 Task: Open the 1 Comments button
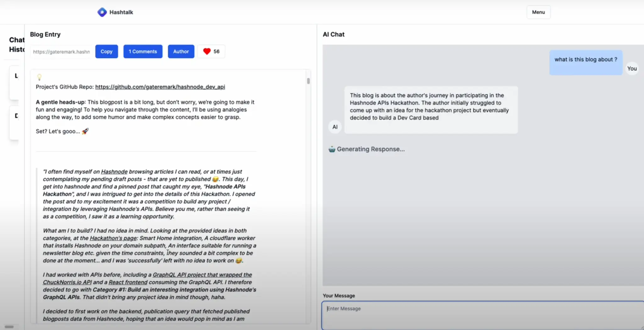tap(143, 52)
